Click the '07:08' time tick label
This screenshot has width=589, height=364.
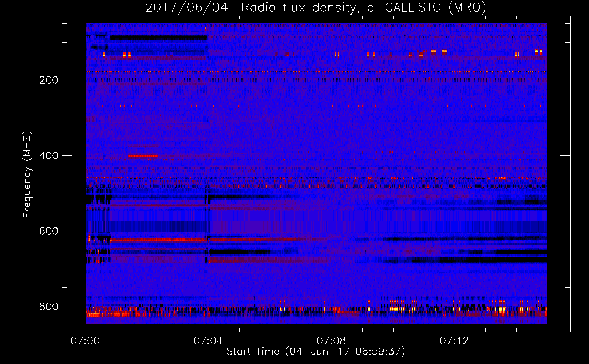[x=331, y=341]
